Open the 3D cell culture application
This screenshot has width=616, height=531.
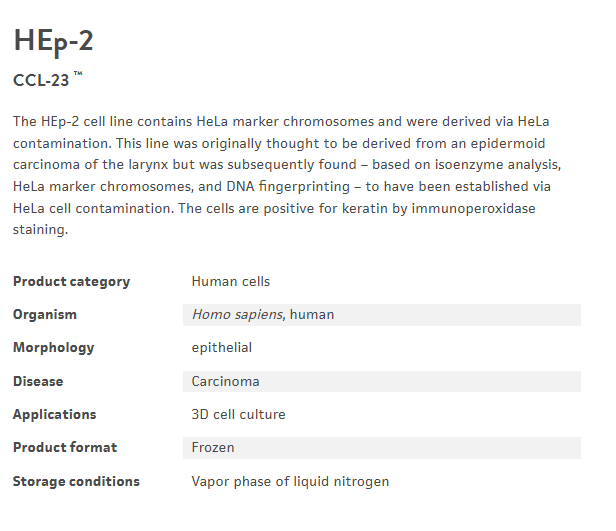[238, 414]
